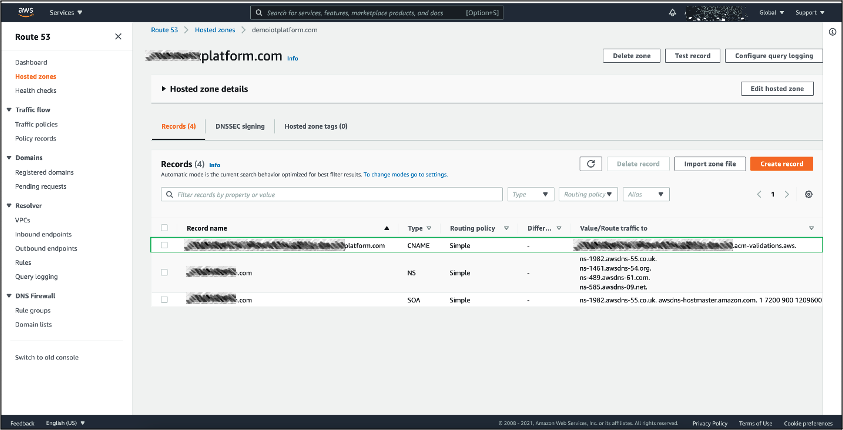Open the Routing policy filter dropdown
Screen dimensions: 843x430
tap(587, 194)
